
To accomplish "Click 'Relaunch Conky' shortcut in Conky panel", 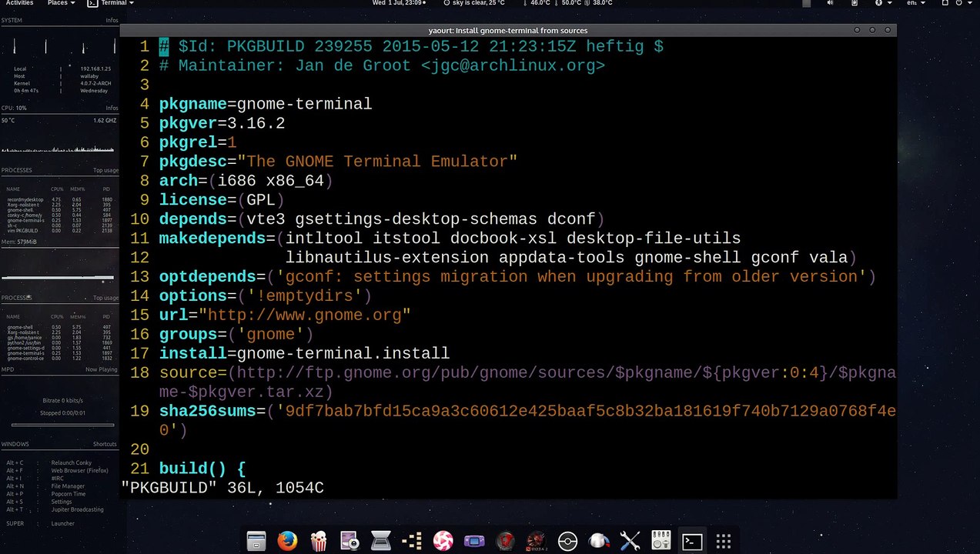I will (70, 462).
